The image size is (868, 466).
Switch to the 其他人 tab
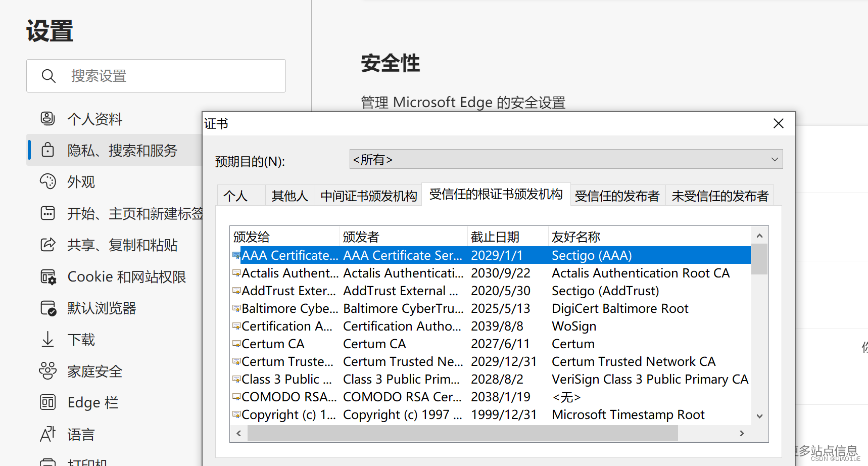click(x=290, y=196)
